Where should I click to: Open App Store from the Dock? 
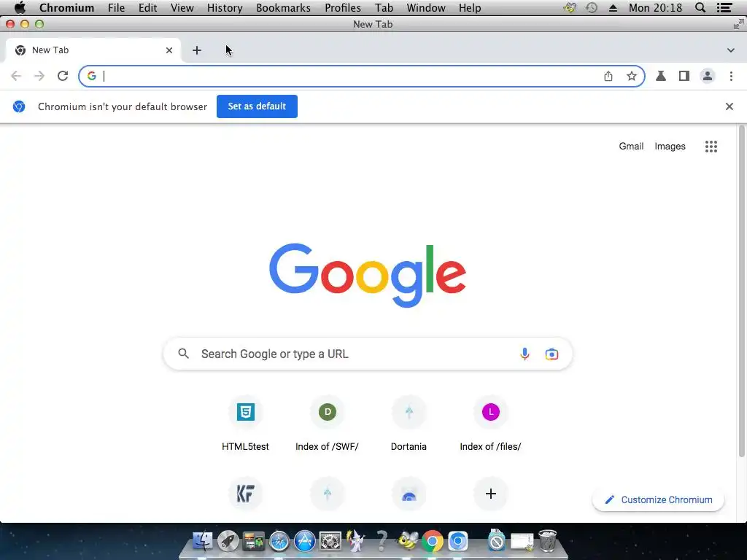(304, 542)
